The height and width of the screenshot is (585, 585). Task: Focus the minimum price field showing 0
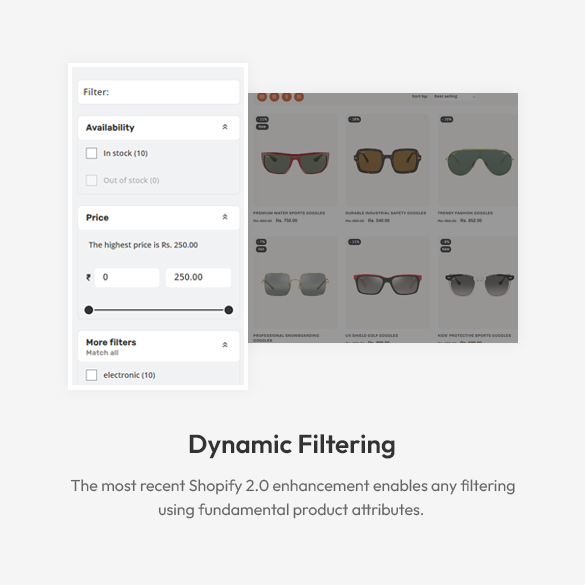click(x=127, y=277)
